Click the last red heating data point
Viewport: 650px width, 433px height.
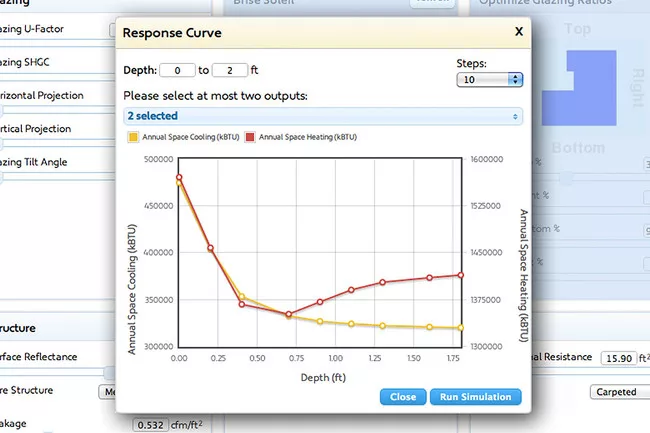[461, 275]
